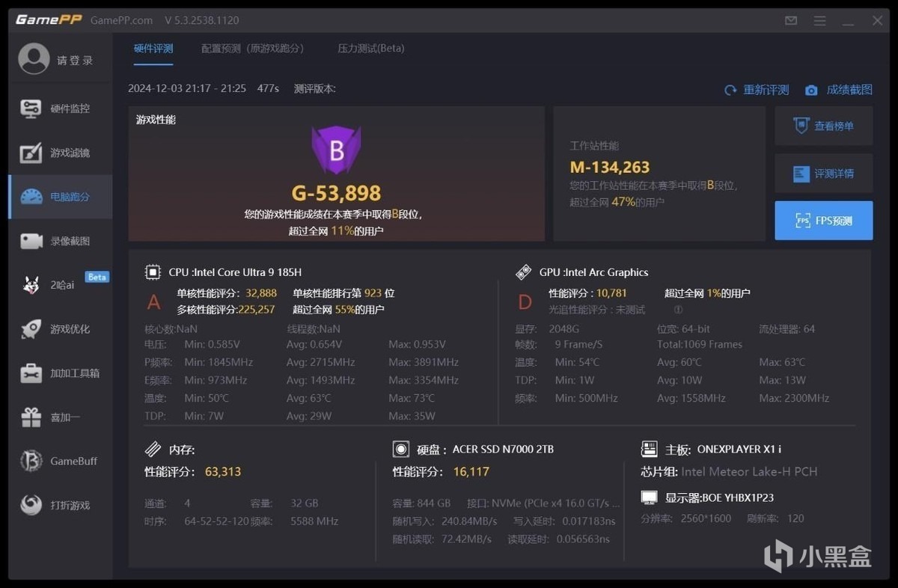The image size is (898, 588).
Task: Open 2哈ai Beta sidebar item
Action: click(x=60, y=284)
